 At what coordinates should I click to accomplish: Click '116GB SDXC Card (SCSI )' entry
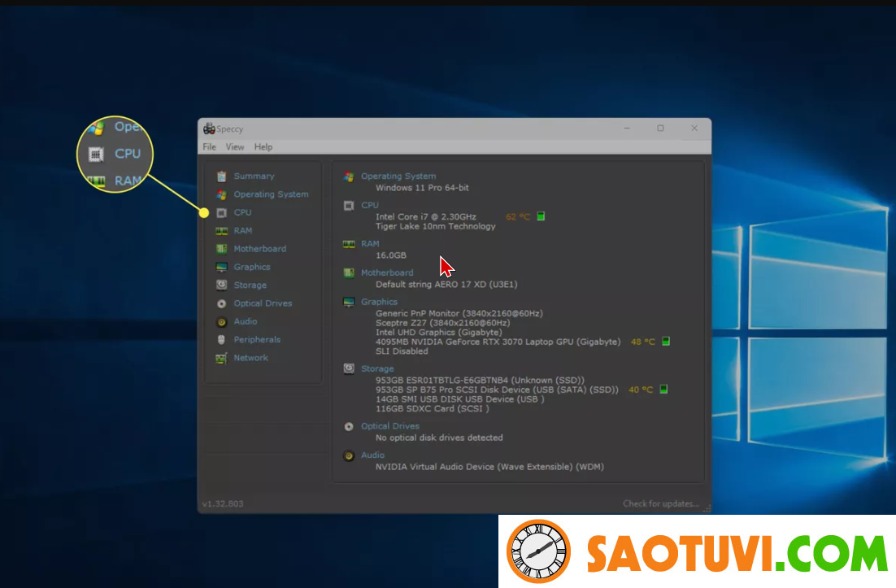[432, 409]
